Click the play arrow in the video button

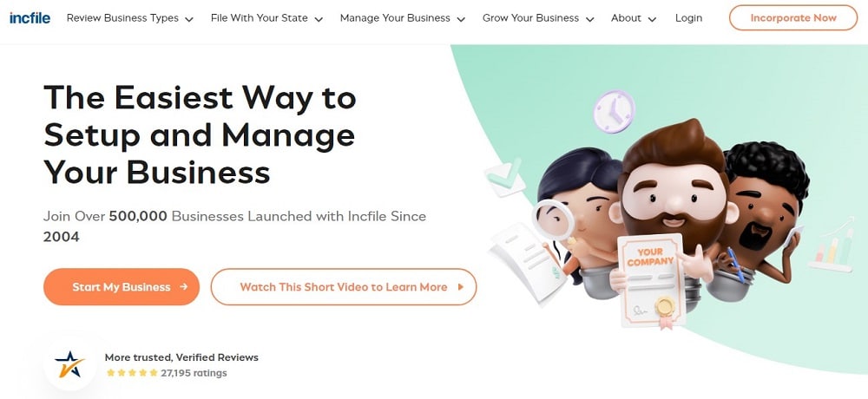coord(461,287)
